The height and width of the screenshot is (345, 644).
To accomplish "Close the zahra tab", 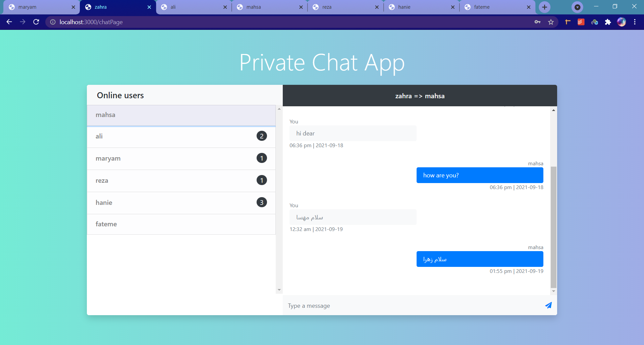I will [x=149, y=7].
